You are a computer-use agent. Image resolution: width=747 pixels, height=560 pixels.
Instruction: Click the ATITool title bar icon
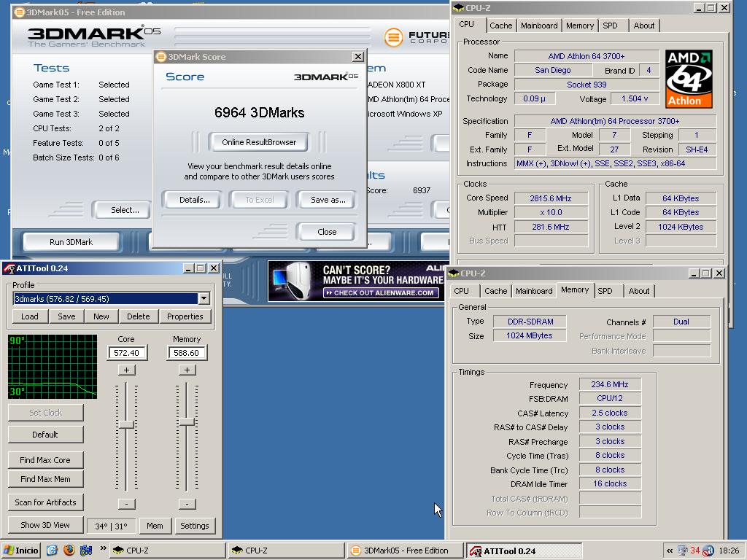9,268
